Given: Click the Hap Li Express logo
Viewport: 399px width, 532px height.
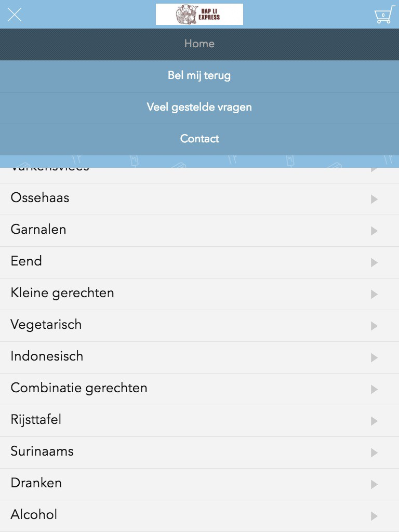Looking at the screenshot, I should pyautogui.click(x=199, y=14).
